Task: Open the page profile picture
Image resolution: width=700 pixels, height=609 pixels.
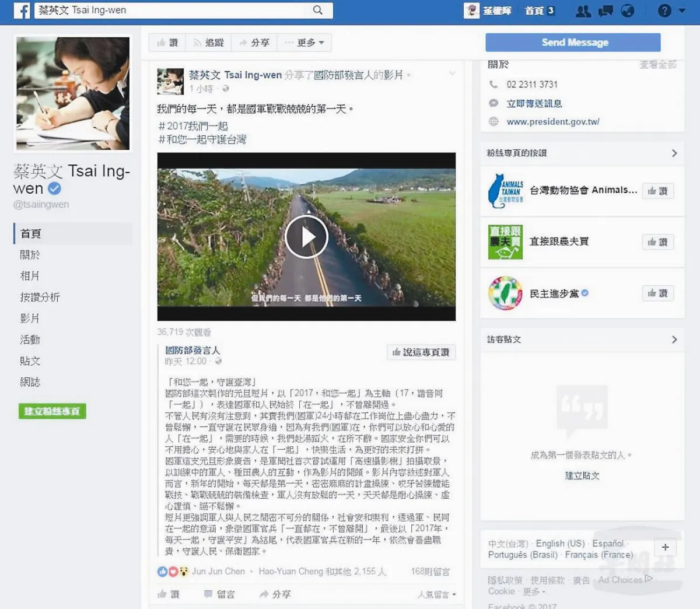Action: point(72,93)
